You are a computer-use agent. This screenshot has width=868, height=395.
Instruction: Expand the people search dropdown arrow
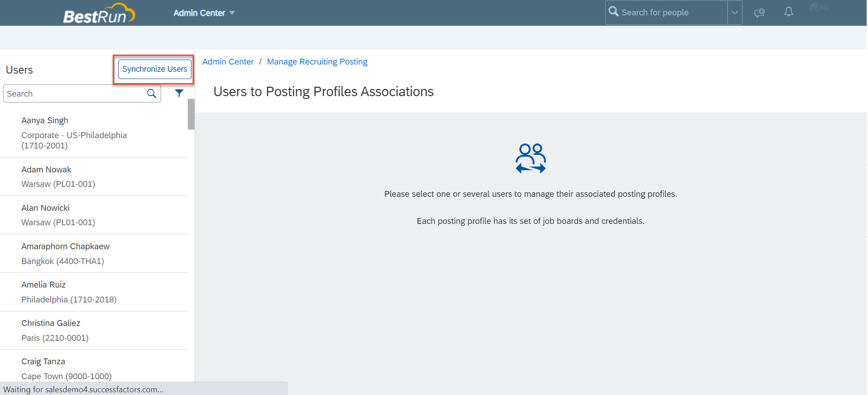(x=735, y=13)
